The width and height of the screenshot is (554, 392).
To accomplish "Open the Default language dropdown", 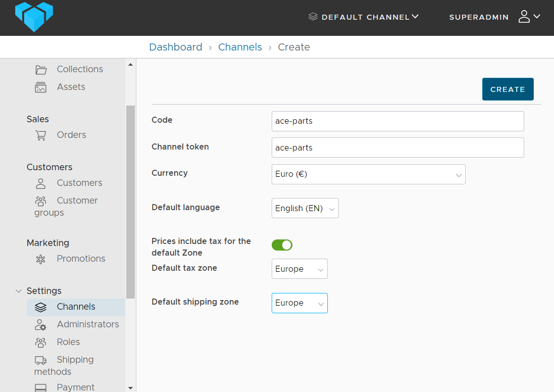I will point(305,208).
